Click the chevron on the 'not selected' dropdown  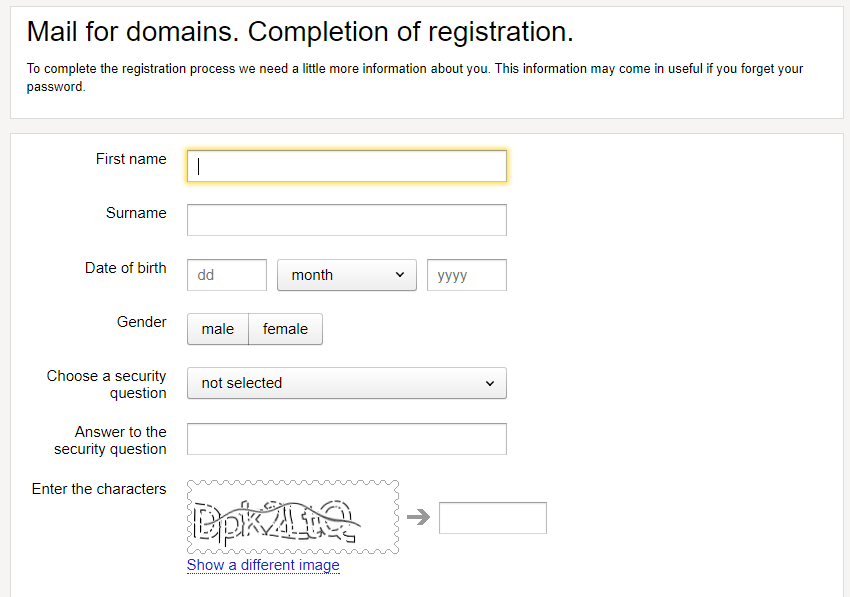[490, 383]
